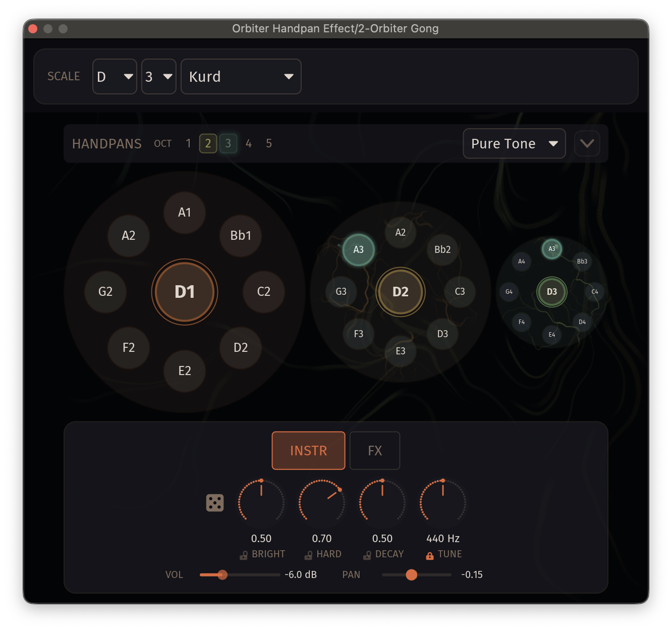672x631 pixels.
Task: Expand the chevron next to Pure Tone
Action: (587, 144)
